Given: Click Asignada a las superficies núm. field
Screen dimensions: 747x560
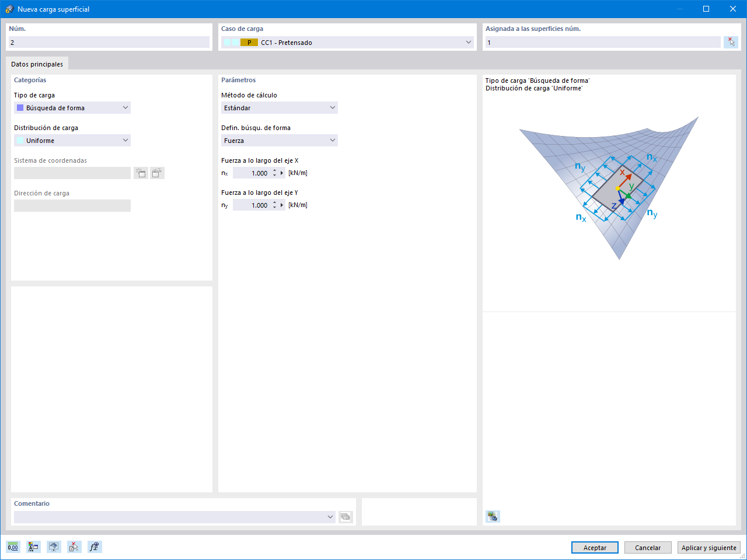Looking at the screenshot, I should point(603,42).
